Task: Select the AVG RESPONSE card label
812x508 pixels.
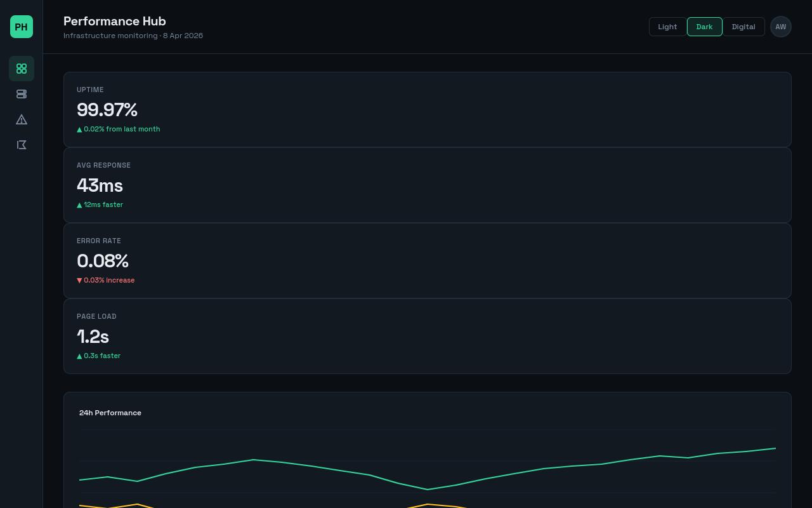Action: (x=103, y=165)
